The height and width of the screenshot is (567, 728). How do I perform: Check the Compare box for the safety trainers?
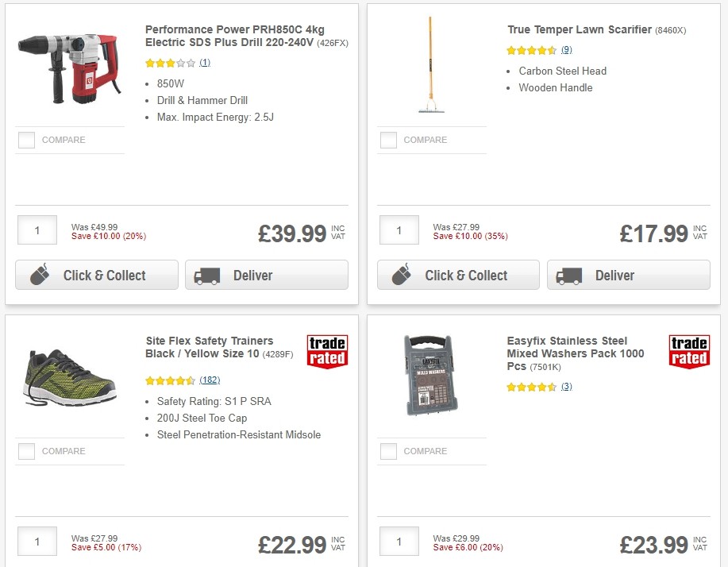click(x=26, y=450)
